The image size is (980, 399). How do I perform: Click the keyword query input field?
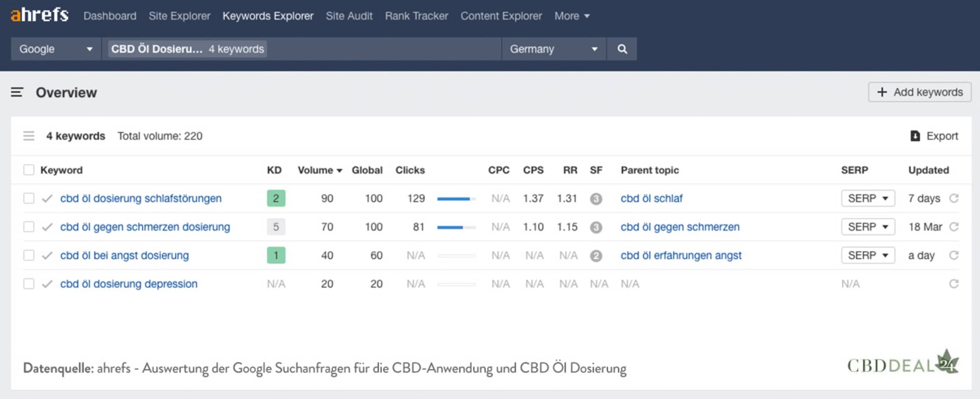coord(371,49)
